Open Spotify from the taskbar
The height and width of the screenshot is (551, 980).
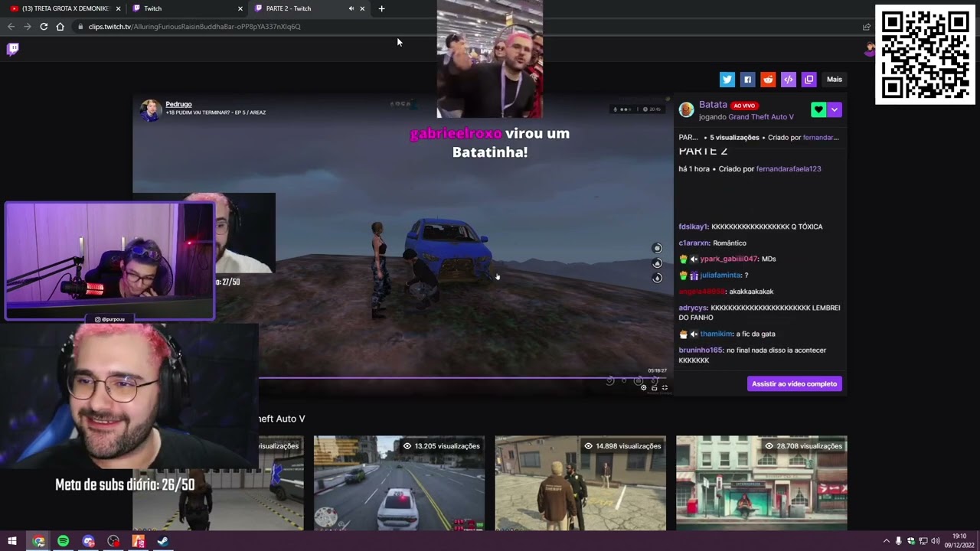(63, 541)
